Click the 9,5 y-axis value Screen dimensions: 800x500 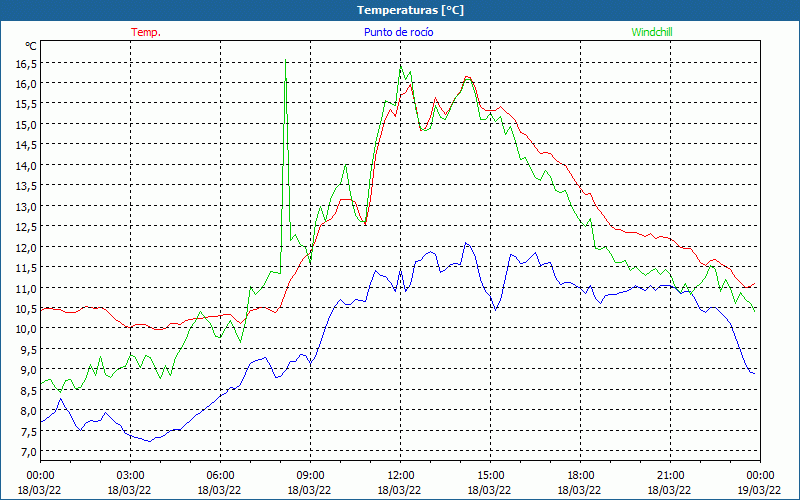[29, 349]
